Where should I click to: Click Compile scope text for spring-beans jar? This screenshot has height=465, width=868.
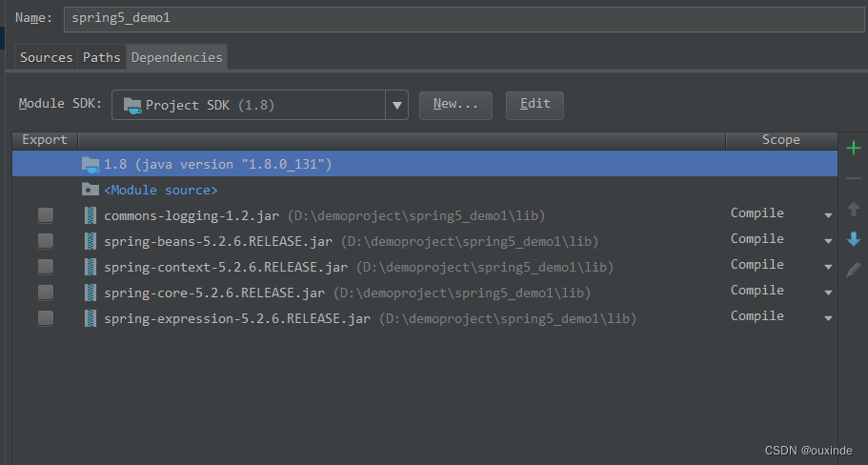757,238
